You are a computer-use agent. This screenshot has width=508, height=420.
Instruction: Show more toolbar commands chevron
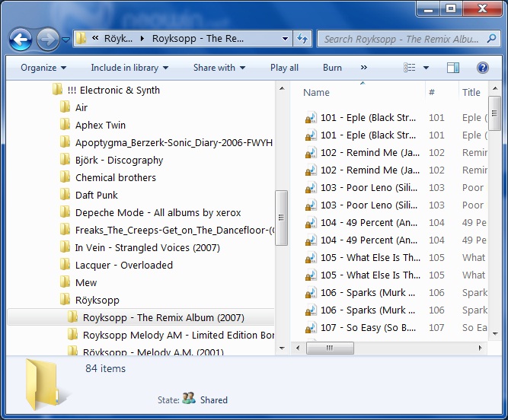(x=363, y=68)
